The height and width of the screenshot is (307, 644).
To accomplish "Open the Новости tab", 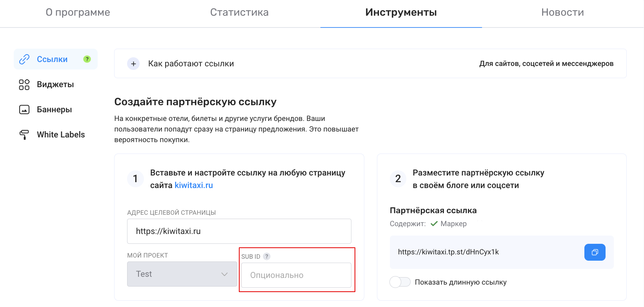I will [562, 13].
